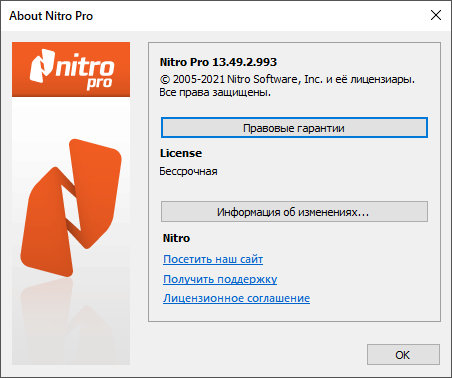Click the About Nitro Pro title text

(x=51, y=16)
